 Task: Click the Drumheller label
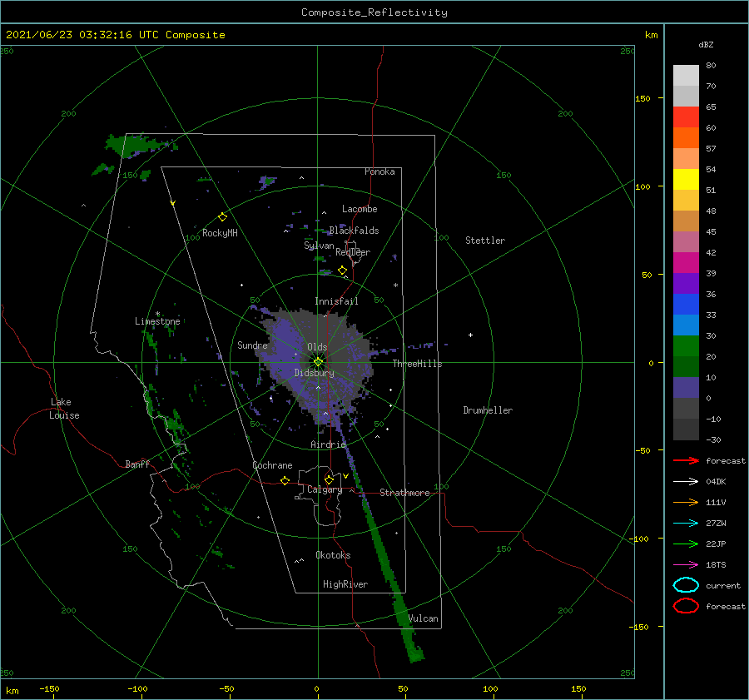[x=488, y=410]
